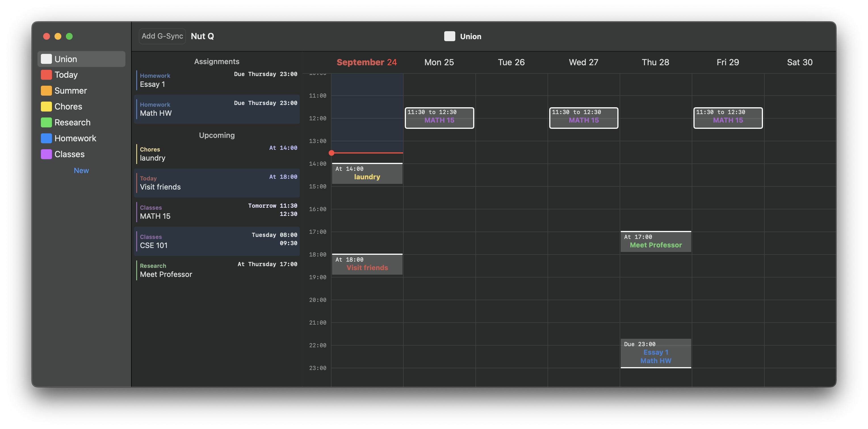Image resolution: width=868 pixels, height=429 pixels.
Task: Create a new list with New link
Action: click(81, 171)
